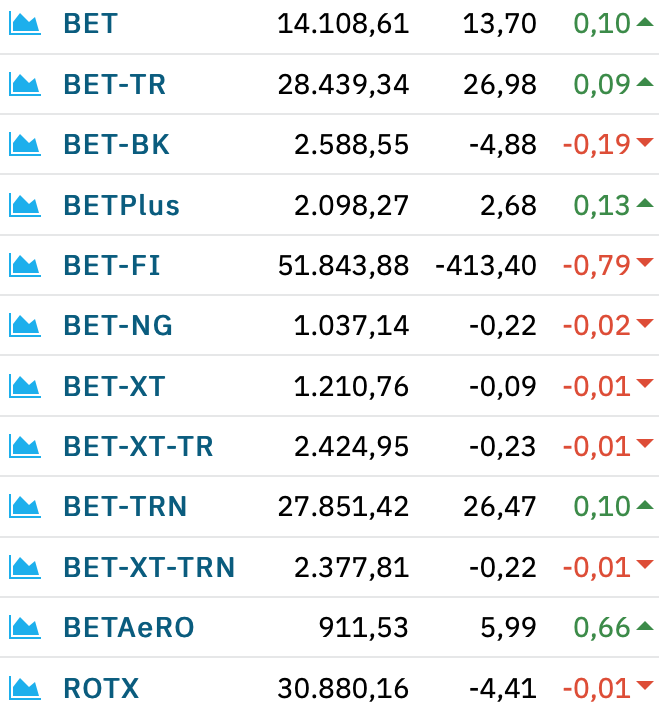Screen dimensions: 659x707
Task: Open the BET index link
Action: [91, 23]
